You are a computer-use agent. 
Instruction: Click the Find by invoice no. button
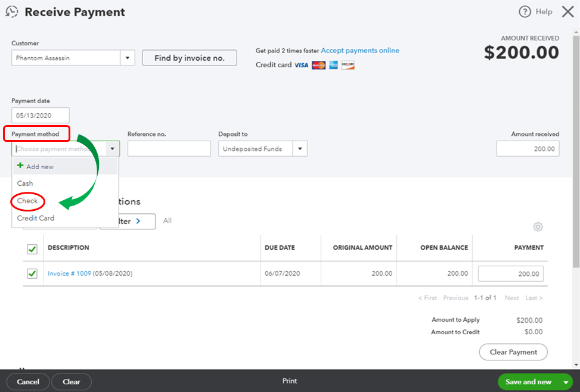189,58
